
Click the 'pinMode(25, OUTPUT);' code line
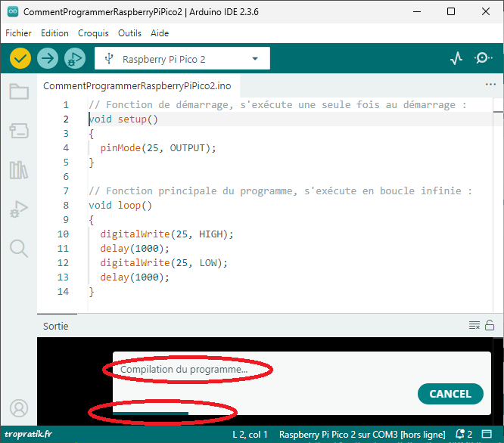pos(158,148)
